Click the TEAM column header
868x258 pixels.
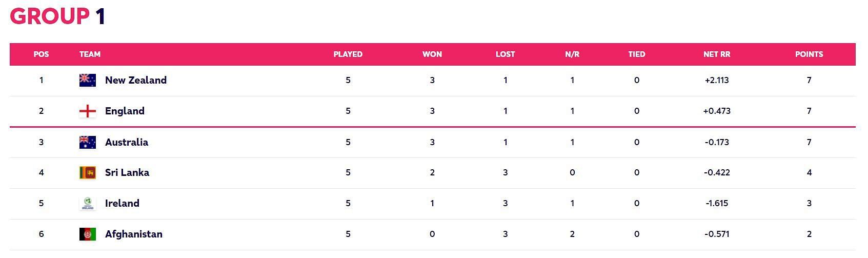click(90, 54)
